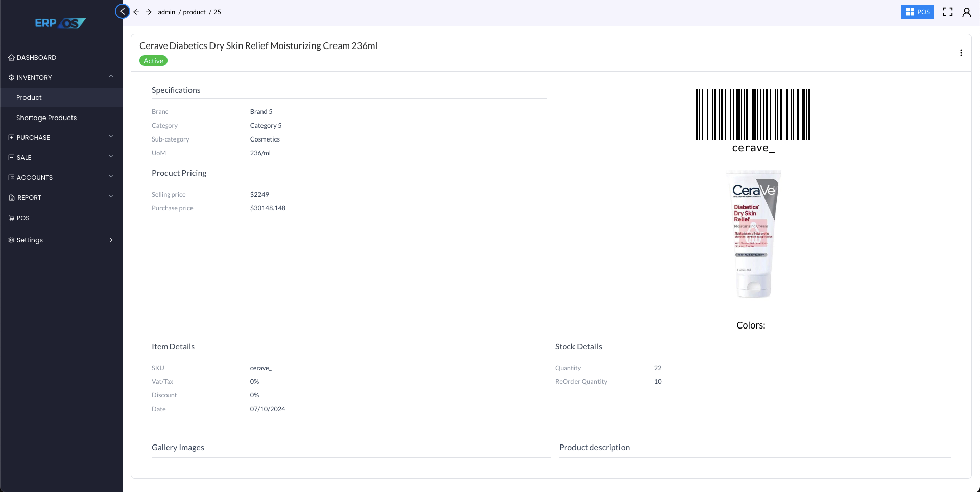Click the CeraVe product thumbnail image

click(753, 234)
